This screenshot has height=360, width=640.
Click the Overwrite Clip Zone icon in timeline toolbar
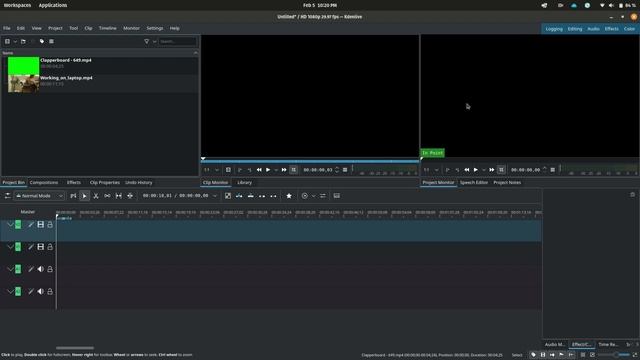click(251, 196)
